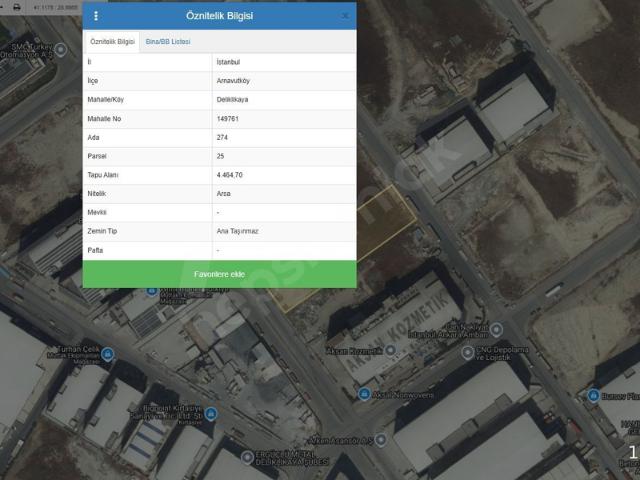Select the Can Nakliyat İstanbul Aksaray Ambarı marker
Screen dimensions: 640x480
tap(496, 330)
